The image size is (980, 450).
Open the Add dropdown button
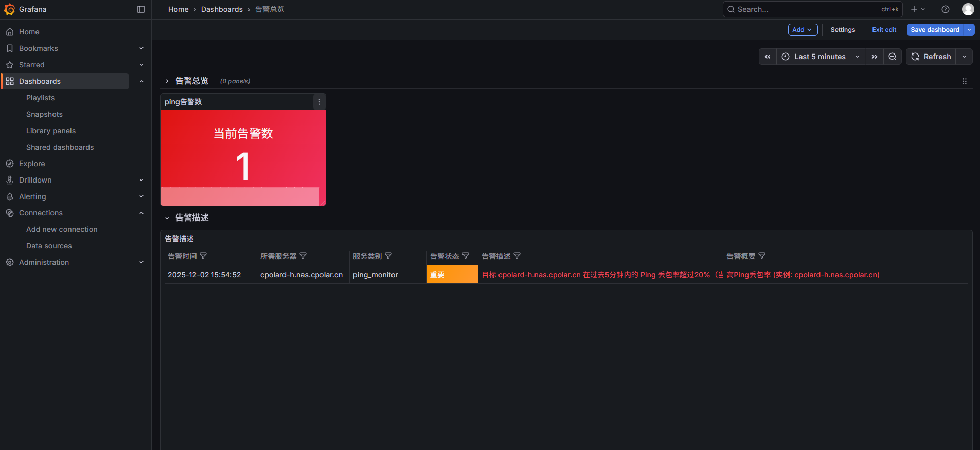point(803,30)
